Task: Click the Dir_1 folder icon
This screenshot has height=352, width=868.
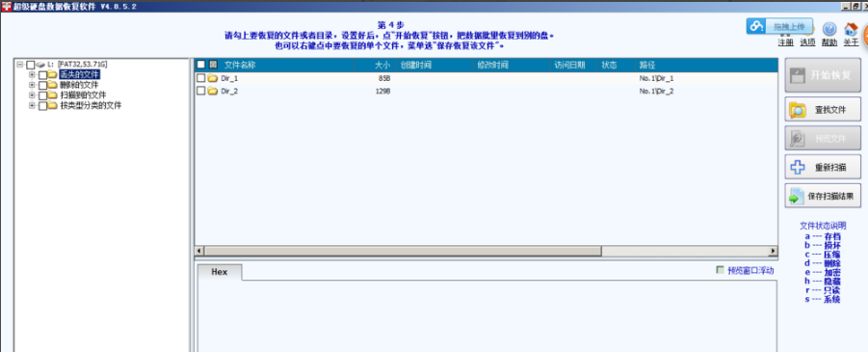Action: 213,78
